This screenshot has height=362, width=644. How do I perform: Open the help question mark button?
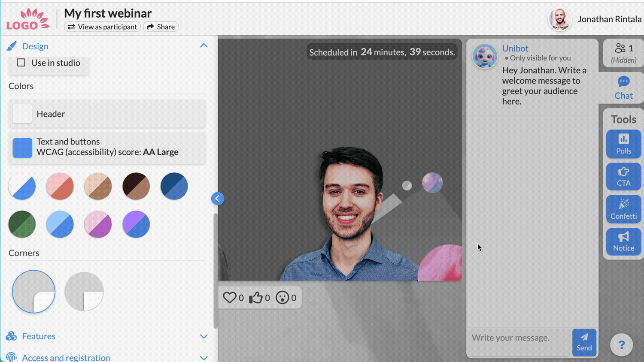[621, 345]
